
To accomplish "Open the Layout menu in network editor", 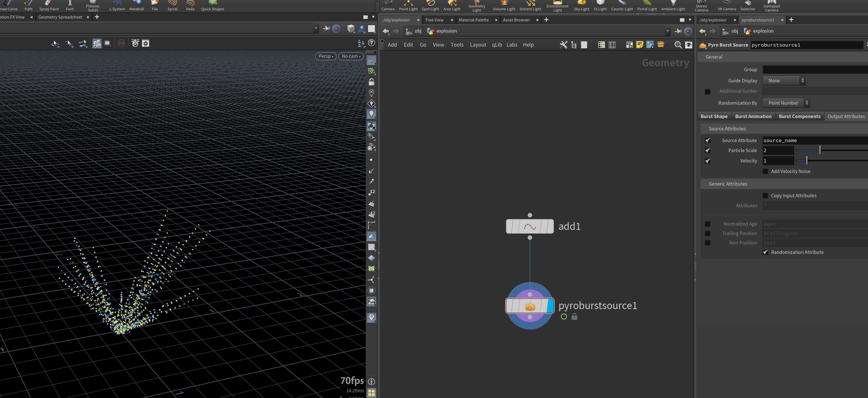I will tap(478, 45).
